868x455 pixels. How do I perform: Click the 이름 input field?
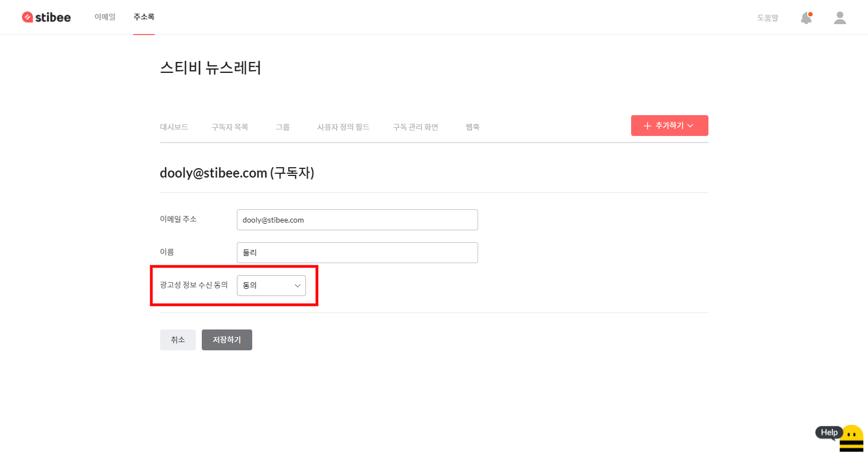357,253
